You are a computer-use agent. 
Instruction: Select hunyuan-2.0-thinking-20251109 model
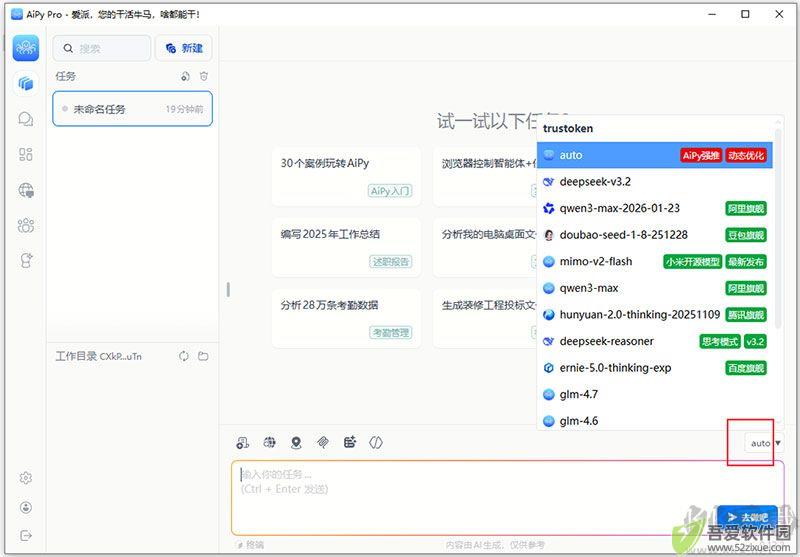click(x=655, y=315)
